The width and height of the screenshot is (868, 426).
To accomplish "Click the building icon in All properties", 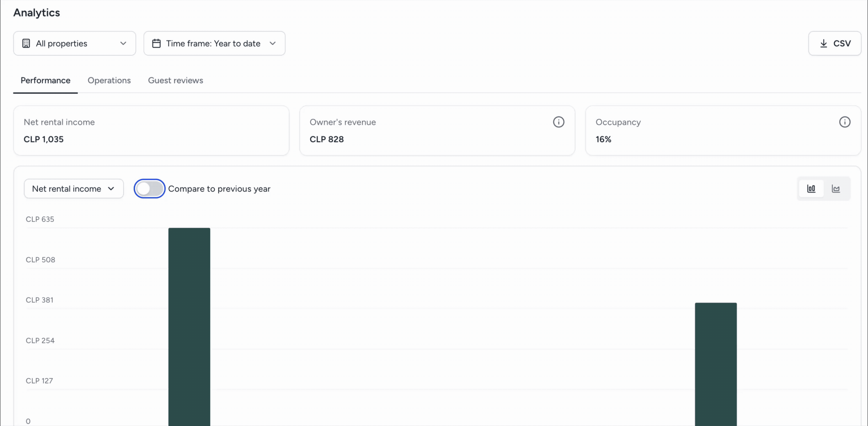I will click(26, 43).
